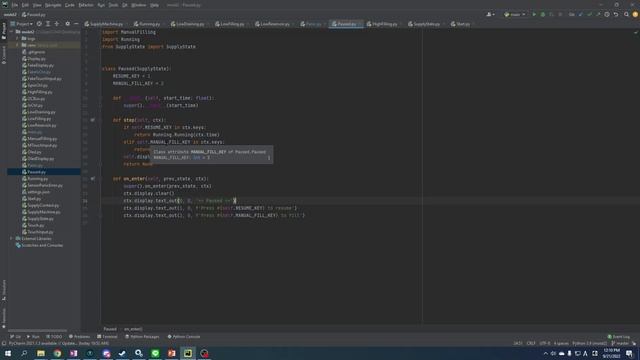Expand the venv folder
Viewport: 640px width, 360px height.
click(x=18, y=45)
